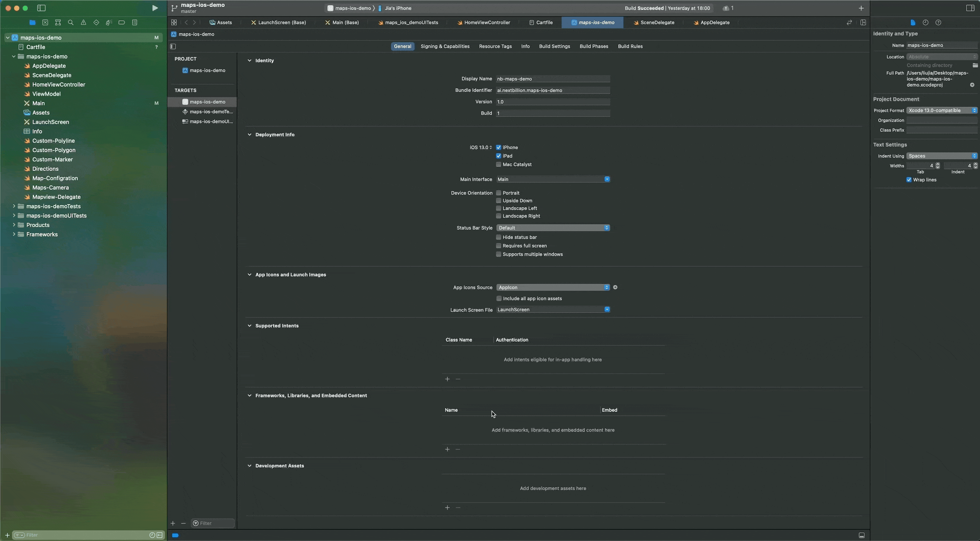
Task: Open the HomeViewController editor tab
Action: pyautogui.click(x=484, y=23)
